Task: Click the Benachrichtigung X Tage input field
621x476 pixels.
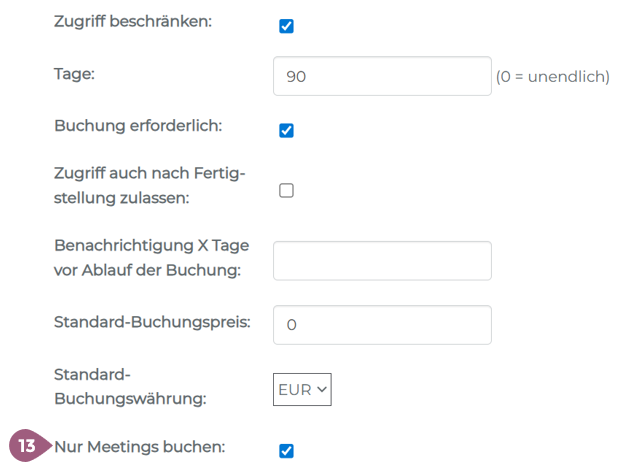Action: click(x=382, y=260)
